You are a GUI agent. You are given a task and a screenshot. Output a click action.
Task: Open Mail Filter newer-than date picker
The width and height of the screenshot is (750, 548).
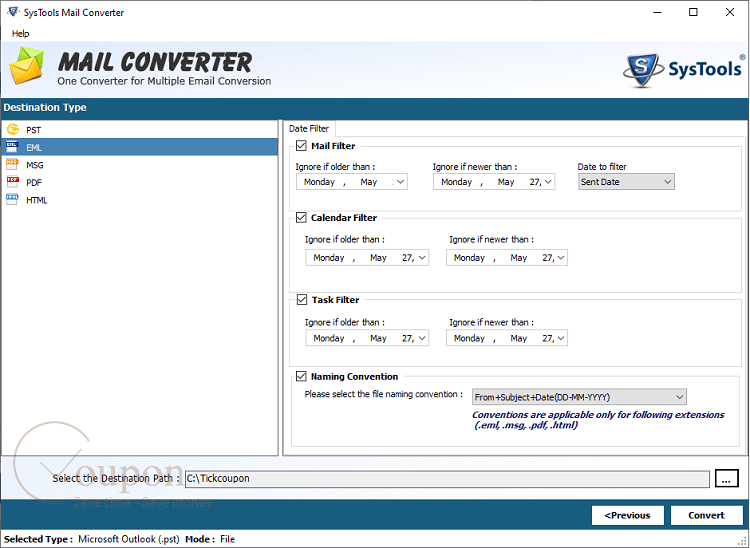[548, 182]
